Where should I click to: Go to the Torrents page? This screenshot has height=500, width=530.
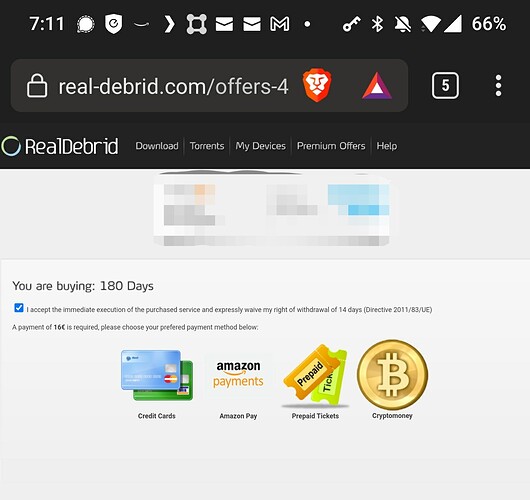pos(207,146)
